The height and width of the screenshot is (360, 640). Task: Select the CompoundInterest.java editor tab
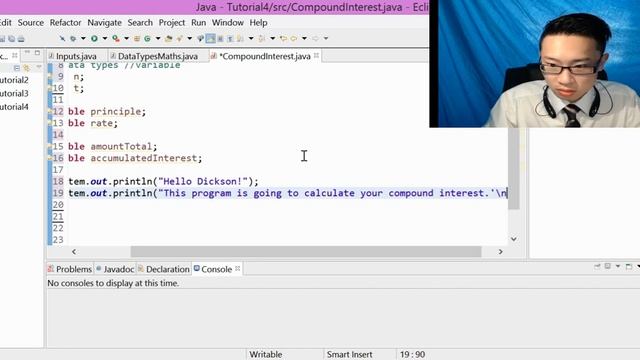click(x=264, y=56)
